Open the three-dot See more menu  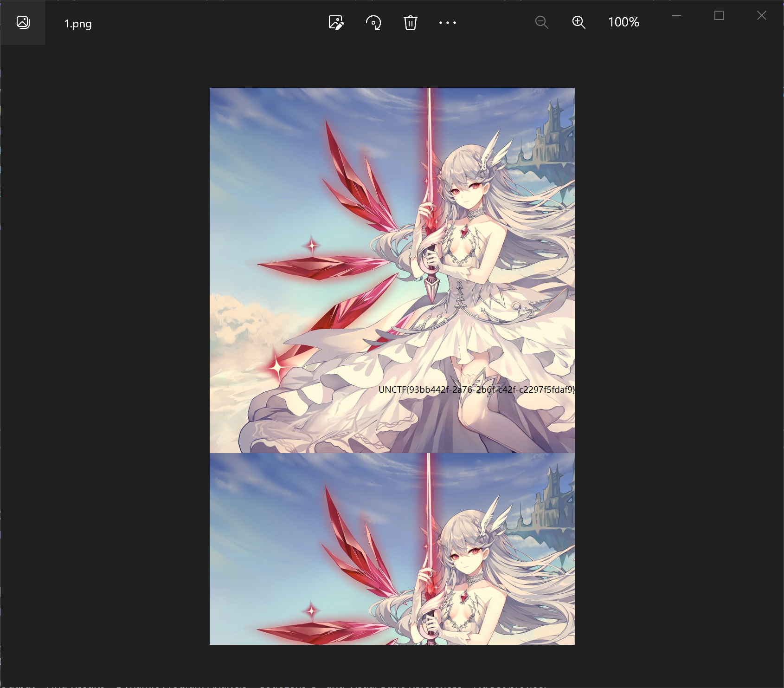[447, 22]
